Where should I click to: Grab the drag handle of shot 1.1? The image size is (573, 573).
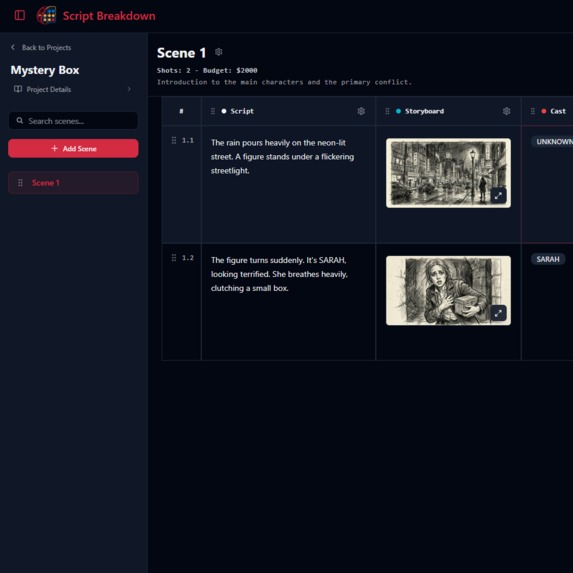pyautogui.click(x=174, y=140)
